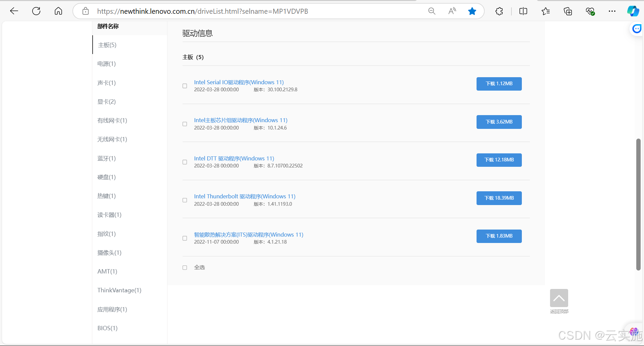Open zoom out magnifier in address bar
The image size is (644, 346).
point(432,11)
